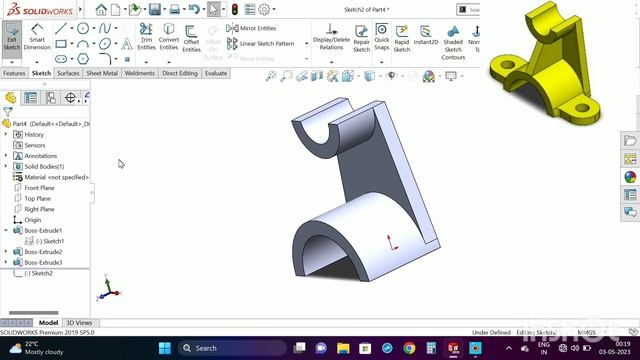Open the Linear Sketch Pattern dropdown arrow

coord(306,43)
